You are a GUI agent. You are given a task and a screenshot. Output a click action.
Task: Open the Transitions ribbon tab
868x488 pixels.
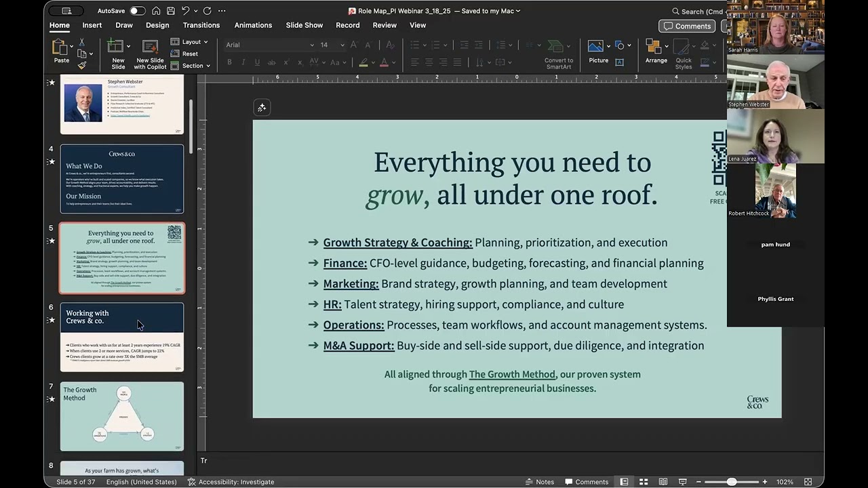[201, 25]
